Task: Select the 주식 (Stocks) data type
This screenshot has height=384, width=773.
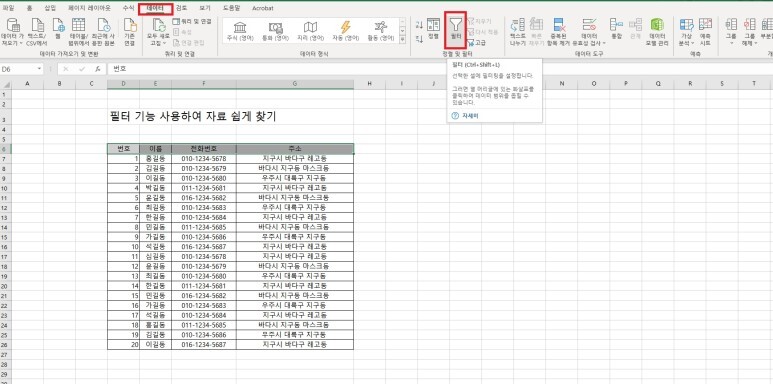Action: click(x=240, y=31)
